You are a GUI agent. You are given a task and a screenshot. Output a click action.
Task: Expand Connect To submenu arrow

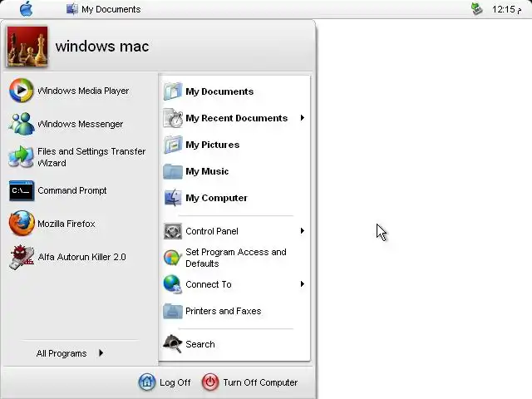303,284
